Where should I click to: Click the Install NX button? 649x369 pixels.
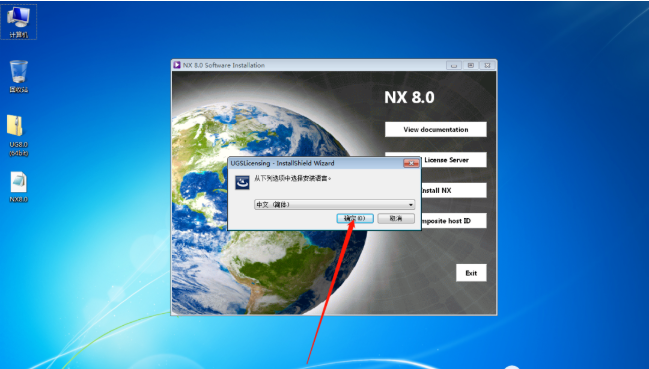pyautogui.click(x=454, y=190)
